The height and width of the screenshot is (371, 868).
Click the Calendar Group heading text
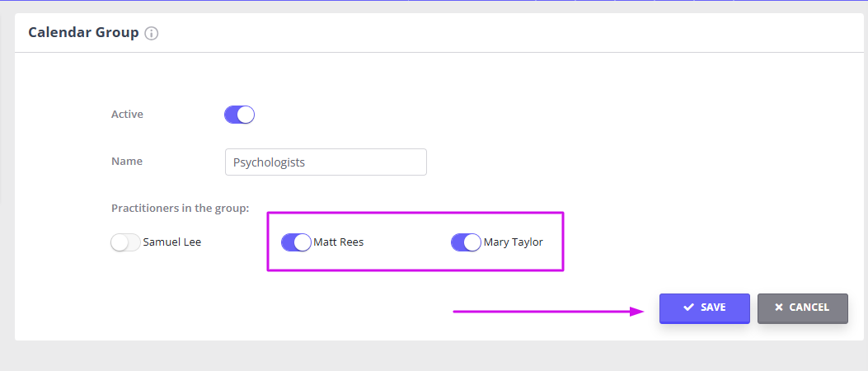(x=83, y=33)
